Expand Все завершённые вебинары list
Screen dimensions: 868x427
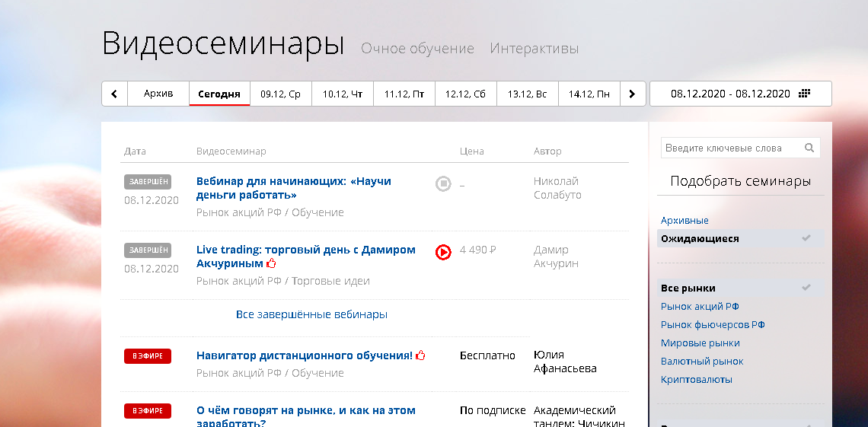pyautogui.click(x=311, y=314)
